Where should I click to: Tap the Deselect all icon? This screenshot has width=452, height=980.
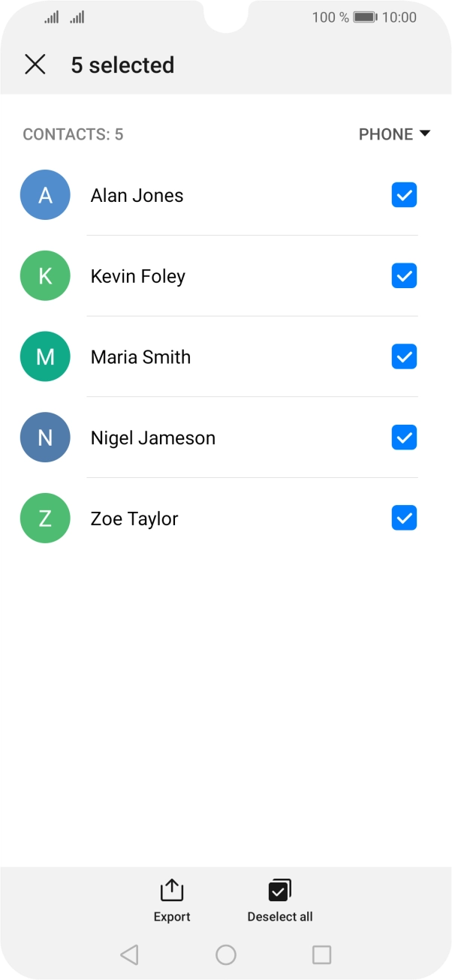pos(279,891)
